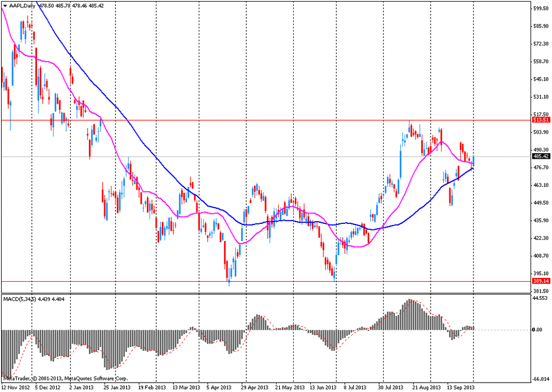Click the -66.014 MACD scale value
The height and width of the screenshot is (392, 552).
(542, 379)
